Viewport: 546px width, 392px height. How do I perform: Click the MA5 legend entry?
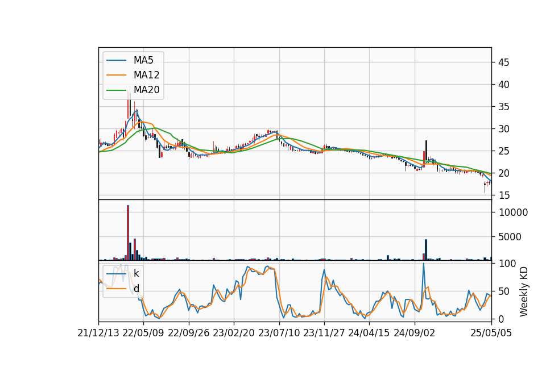[x=133, y=60]
